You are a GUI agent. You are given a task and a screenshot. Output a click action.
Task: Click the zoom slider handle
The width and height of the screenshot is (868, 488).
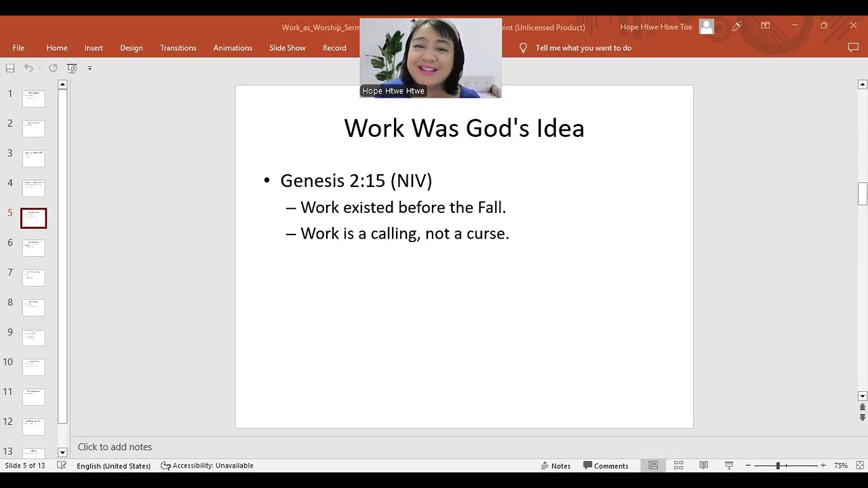[x=778, y=466]
